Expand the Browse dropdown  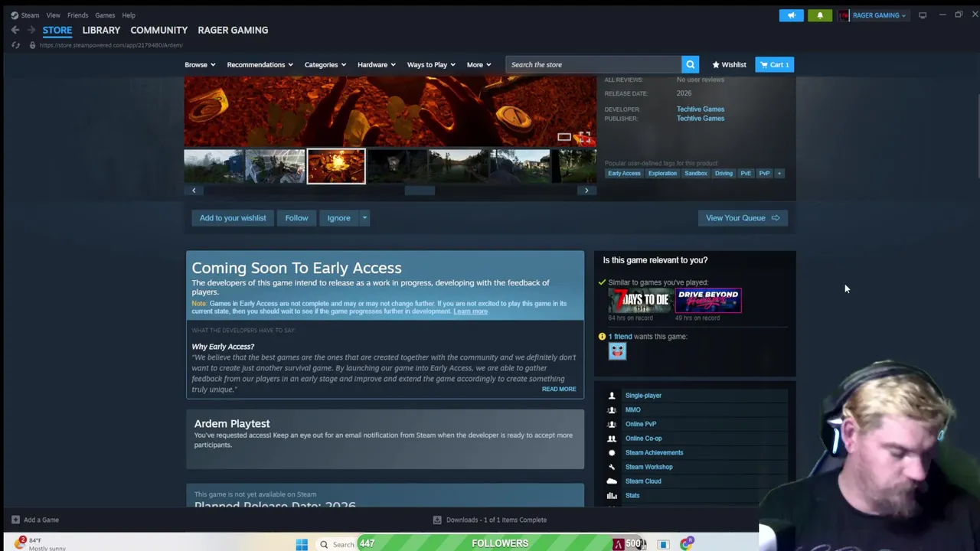tap(200, 64)
